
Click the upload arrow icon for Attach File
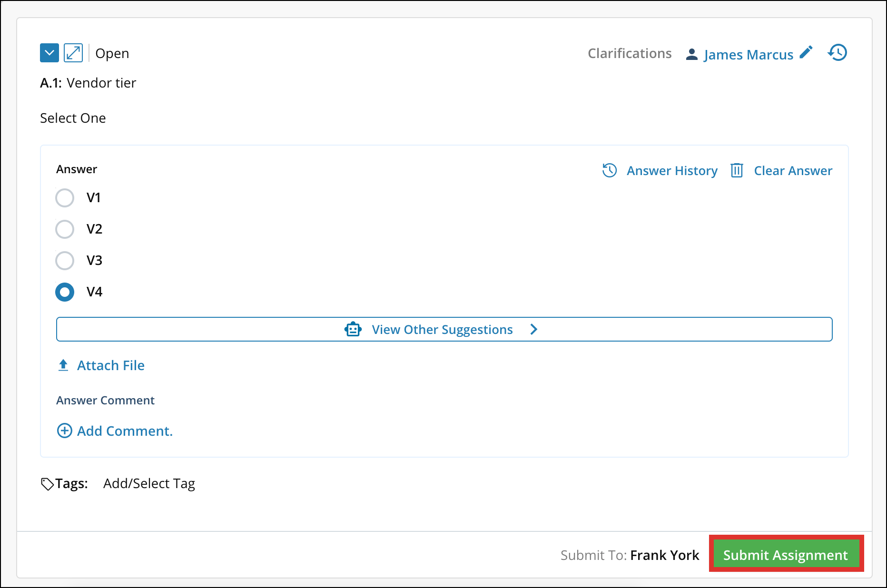click(63, 365)
